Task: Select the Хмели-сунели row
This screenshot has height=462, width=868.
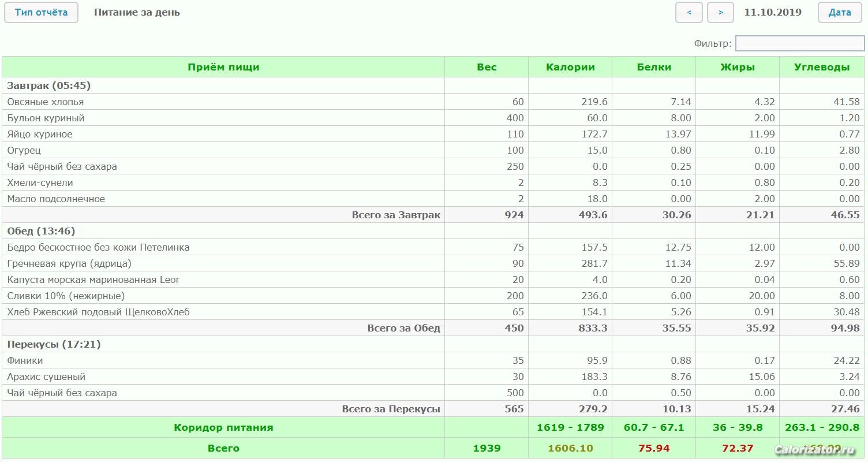Action: pos(433,182)
